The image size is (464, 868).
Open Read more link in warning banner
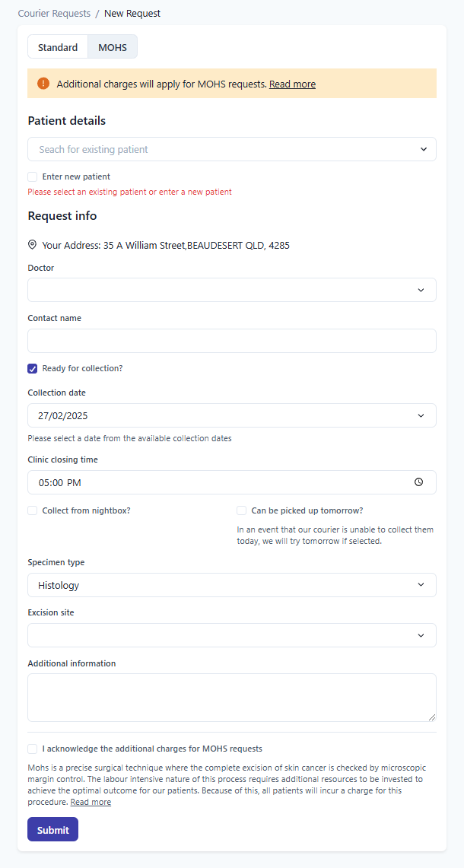[292, 84]
